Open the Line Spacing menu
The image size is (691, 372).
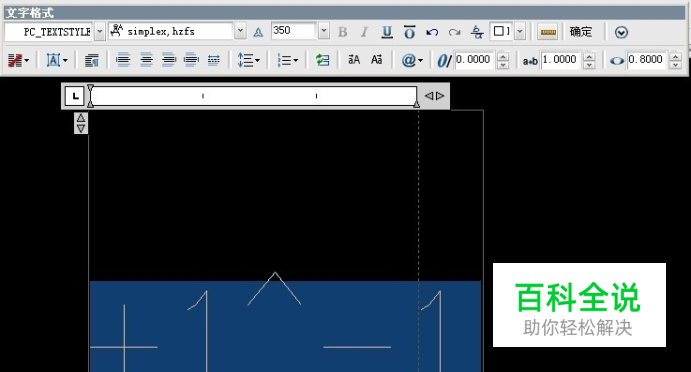(249, 60)
